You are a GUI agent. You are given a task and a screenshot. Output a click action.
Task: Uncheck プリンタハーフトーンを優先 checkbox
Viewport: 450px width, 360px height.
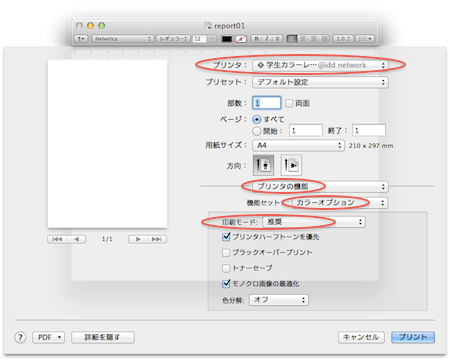[x=226, y=237]
